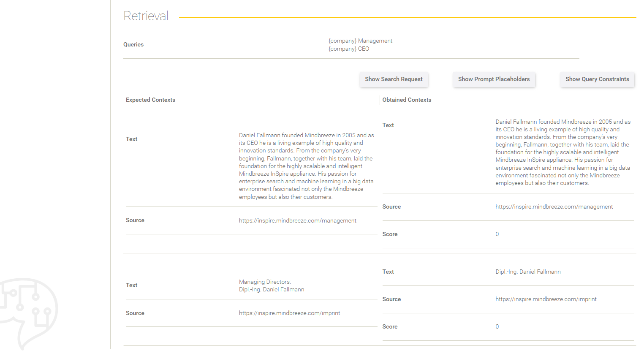Click Text label of first expected context
644x356 pixels.
pyautogui.click(x=131, y=139)
